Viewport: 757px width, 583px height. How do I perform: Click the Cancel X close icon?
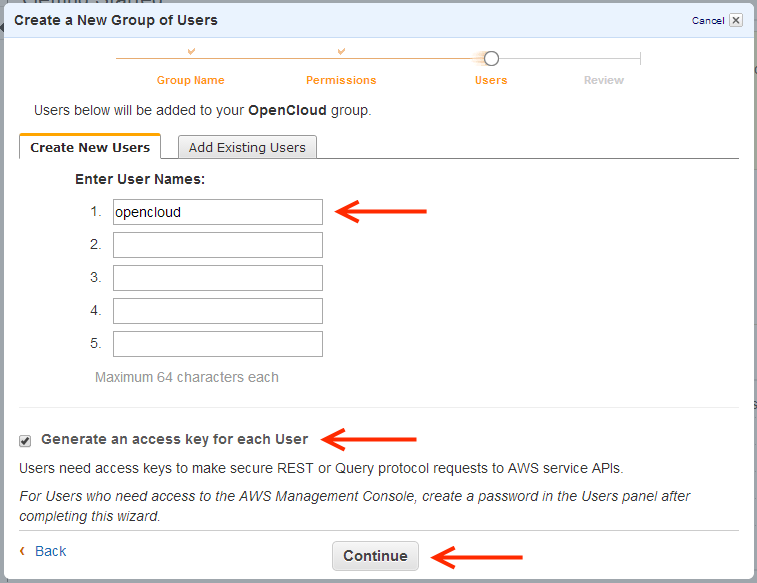click(736, 20)
